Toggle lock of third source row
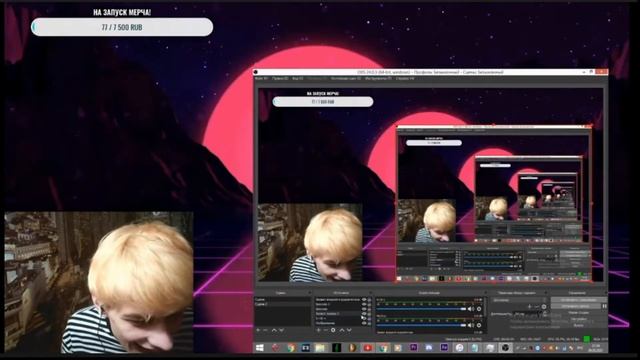Viewport: 640px width, 360px height. pyautogui.click(x=369, y=309)
